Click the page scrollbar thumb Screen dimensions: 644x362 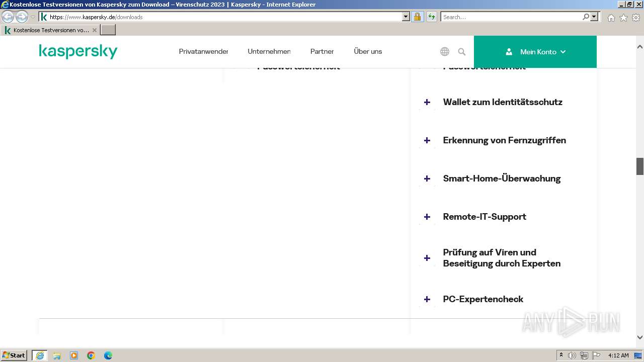click(640, 166)
